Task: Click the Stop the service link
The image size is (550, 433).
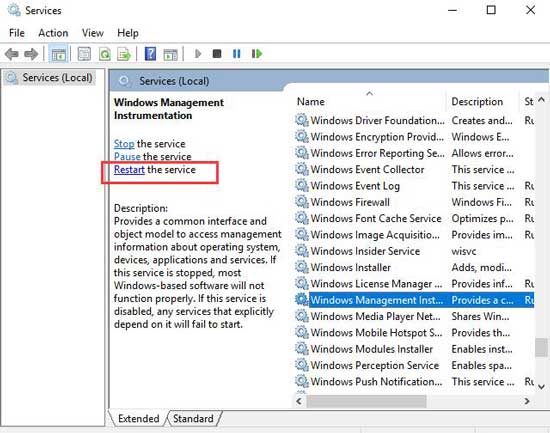Action: (124, 144)
